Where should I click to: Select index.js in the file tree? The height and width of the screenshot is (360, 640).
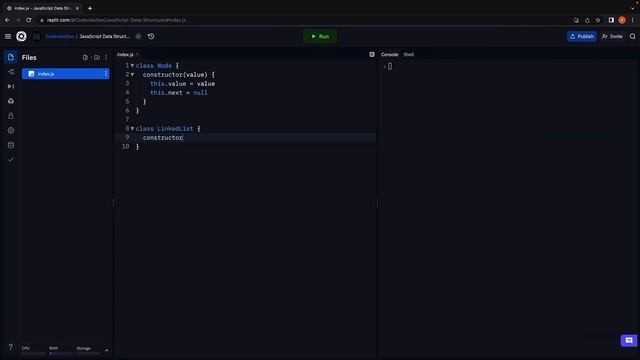[65, 74]
